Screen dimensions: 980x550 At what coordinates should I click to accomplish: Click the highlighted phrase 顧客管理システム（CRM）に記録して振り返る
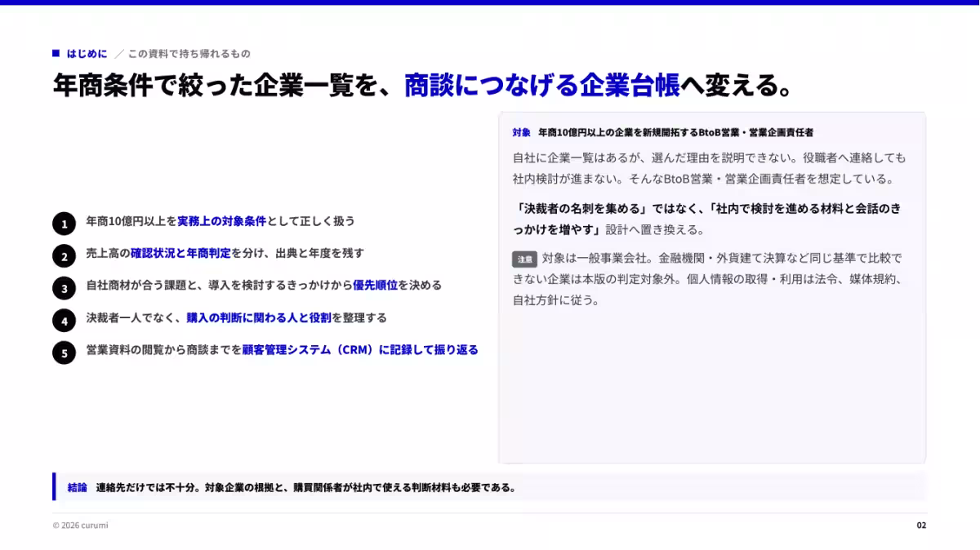coord(360,349)
